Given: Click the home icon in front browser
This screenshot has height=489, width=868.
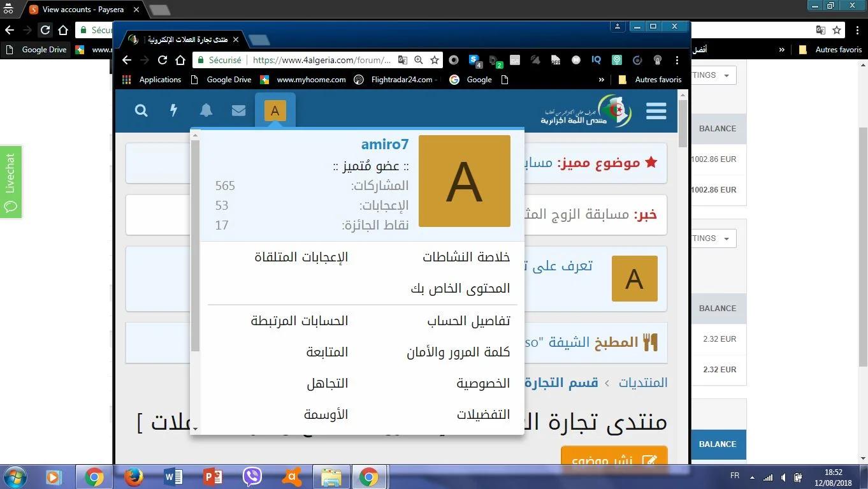Looking at the screenshot, I should 181,60.
